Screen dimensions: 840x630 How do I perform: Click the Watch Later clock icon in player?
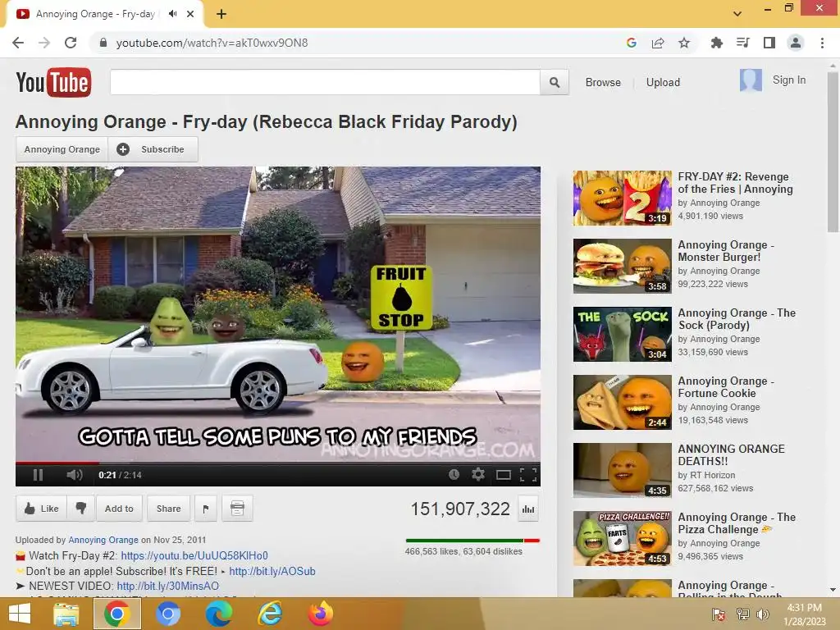pyautogui.click(x=454, y=474)
